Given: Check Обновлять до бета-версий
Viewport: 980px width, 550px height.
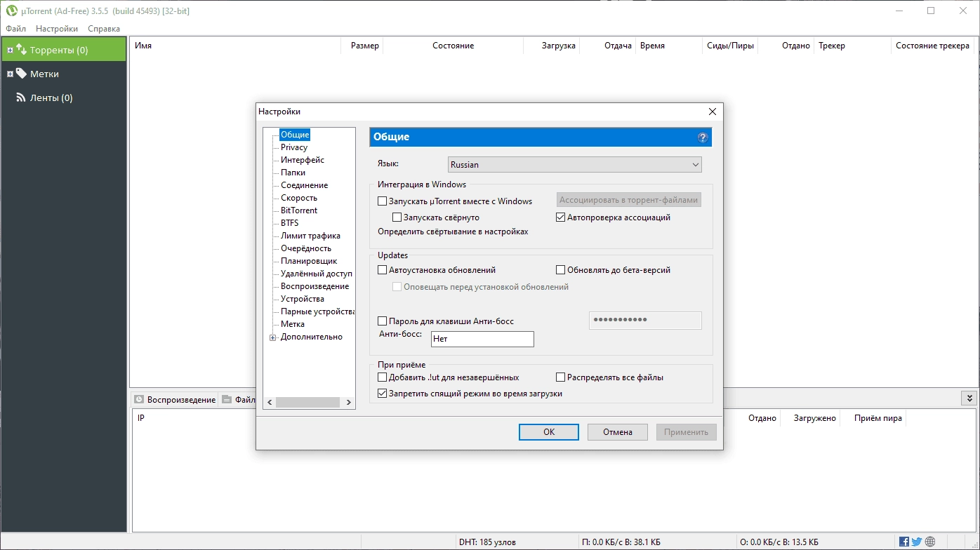Looking at the screenshot, I should click(561, 270).
